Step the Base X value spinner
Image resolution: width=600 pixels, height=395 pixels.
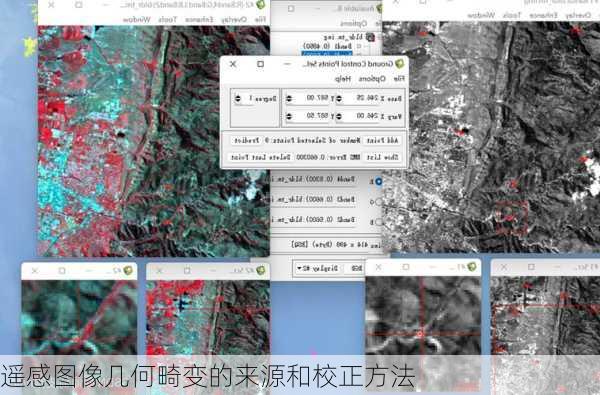(x=339, y=99)
